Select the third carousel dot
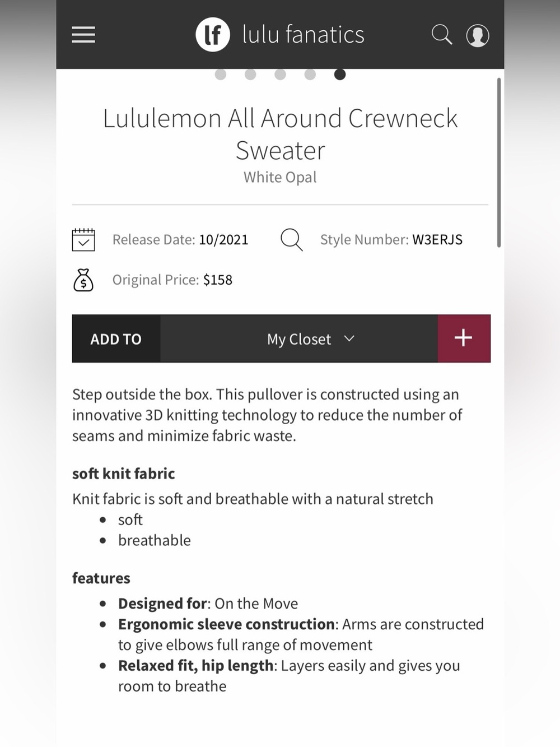The height and width of the screenshot is (747, 560). (281, 75)
